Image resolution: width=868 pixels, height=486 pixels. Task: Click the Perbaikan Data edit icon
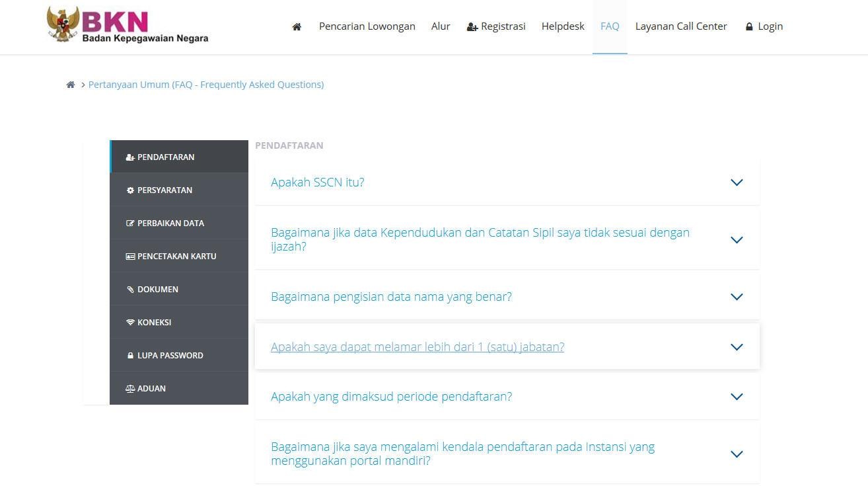(130, 223)
